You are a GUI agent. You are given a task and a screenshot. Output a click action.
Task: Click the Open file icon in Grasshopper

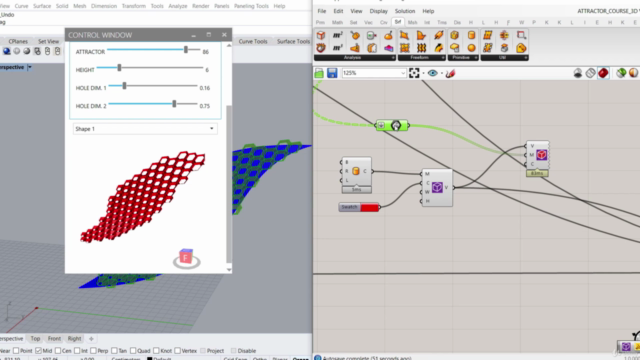pos(319,73)
